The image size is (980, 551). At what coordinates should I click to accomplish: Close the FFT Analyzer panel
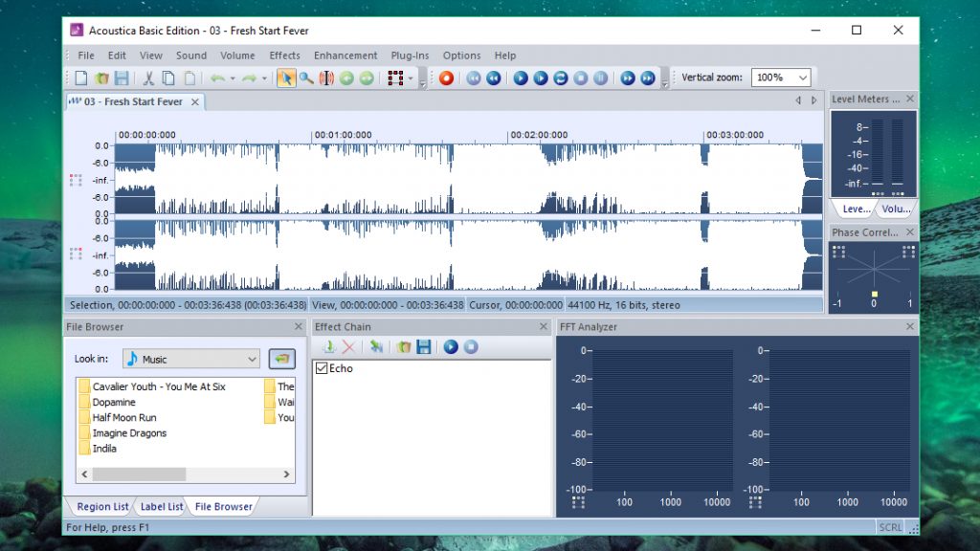[909, 326]
